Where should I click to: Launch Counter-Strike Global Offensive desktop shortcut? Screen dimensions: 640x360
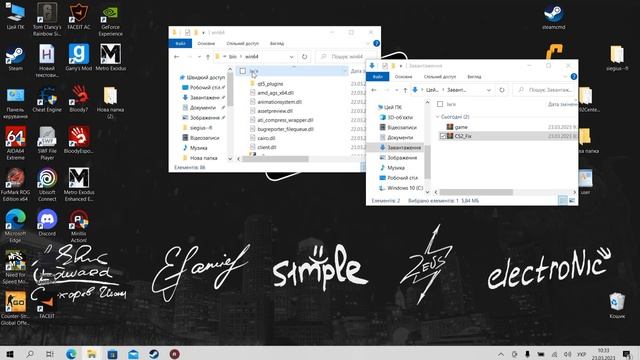(x=16, y=308)
